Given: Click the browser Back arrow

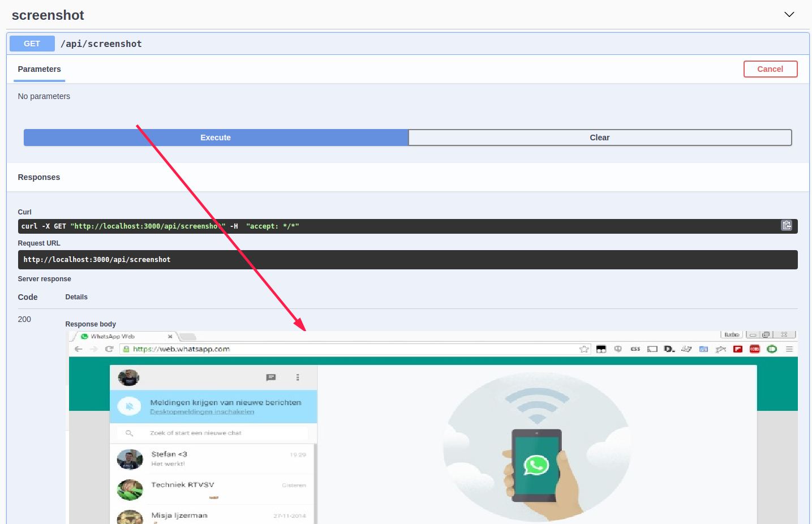Looking at the screenshot, I should 79,349.
